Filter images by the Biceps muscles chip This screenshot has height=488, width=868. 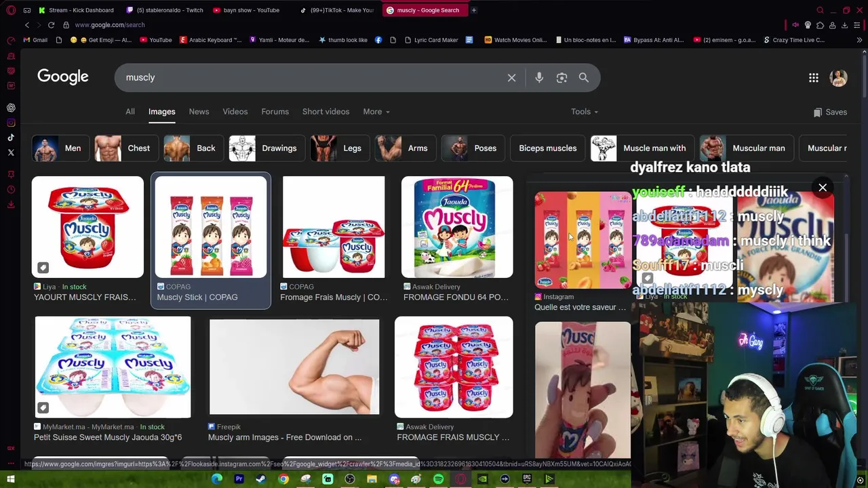tap(547, 148)
